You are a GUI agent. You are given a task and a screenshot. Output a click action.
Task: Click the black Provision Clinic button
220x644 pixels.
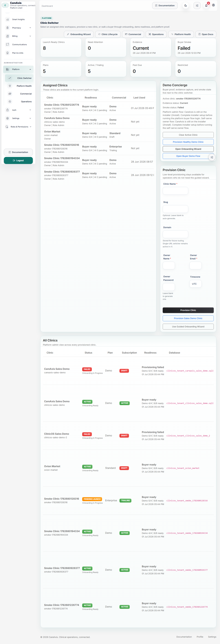[188, 310]
